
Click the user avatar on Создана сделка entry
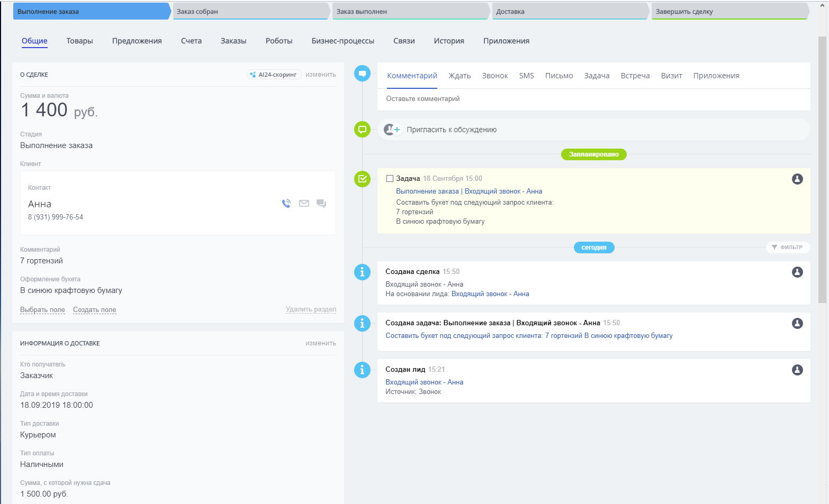(x=797, y=272)
